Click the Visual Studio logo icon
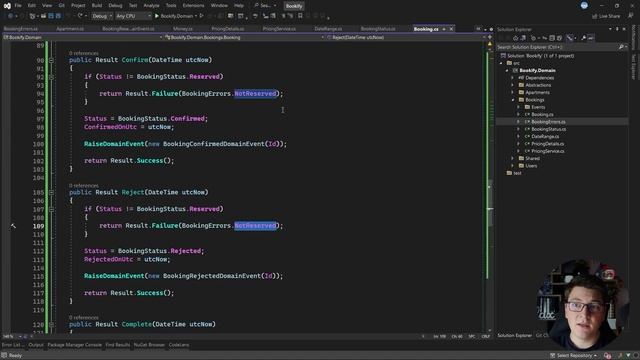 [x=7, y=6]
